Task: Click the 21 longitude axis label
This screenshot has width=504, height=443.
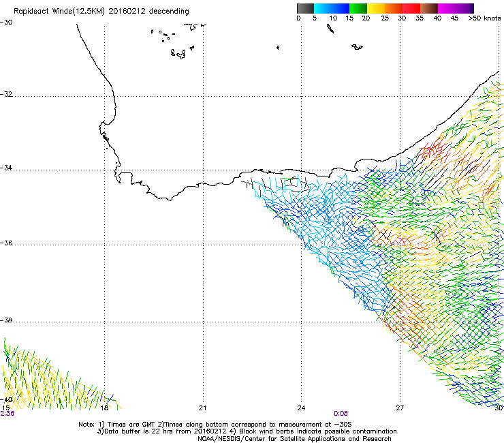Action: (x=202, y=408)
